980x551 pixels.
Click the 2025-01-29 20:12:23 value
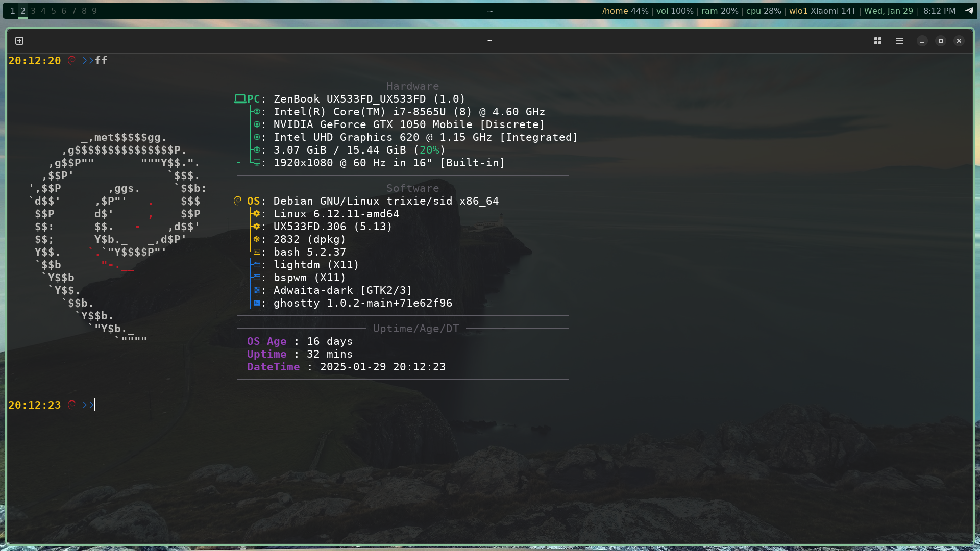383,367
